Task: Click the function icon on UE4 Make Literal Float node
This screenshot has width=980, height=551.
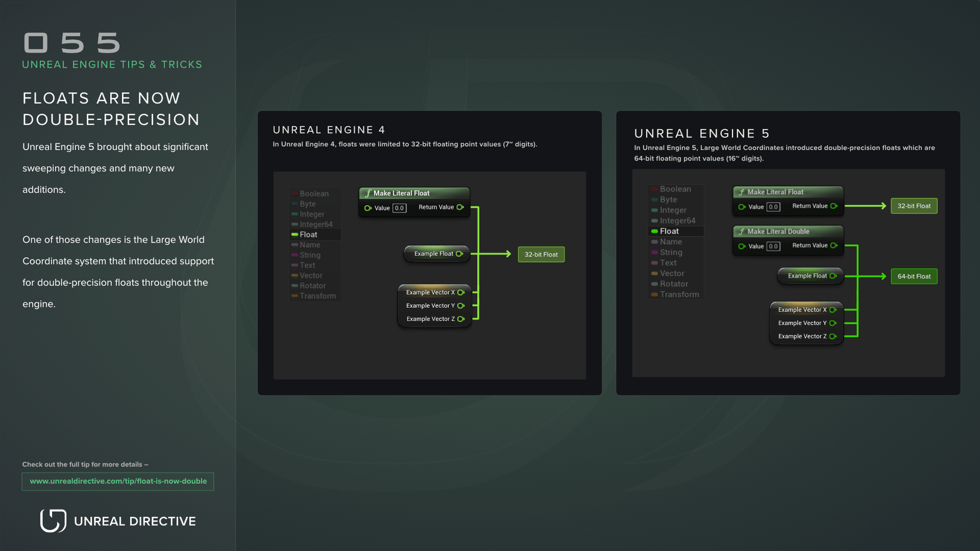Action: point(368,192)
